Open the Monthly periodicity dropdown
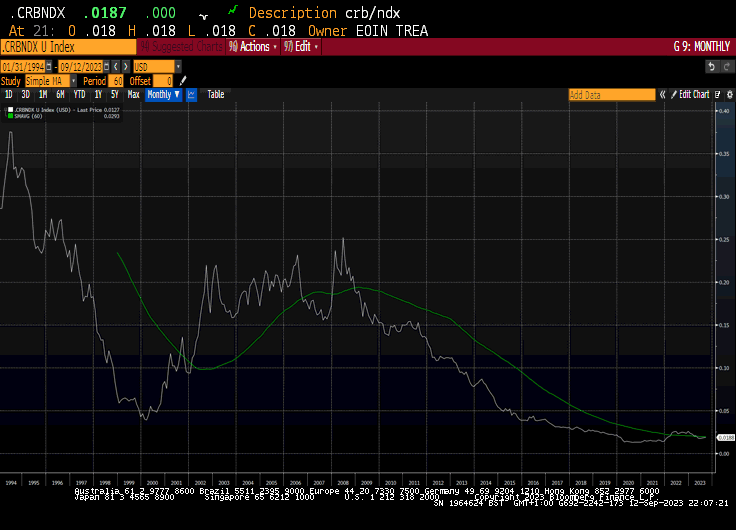The width and height of the screenshot is (736, 530). [x=163, y=94]
